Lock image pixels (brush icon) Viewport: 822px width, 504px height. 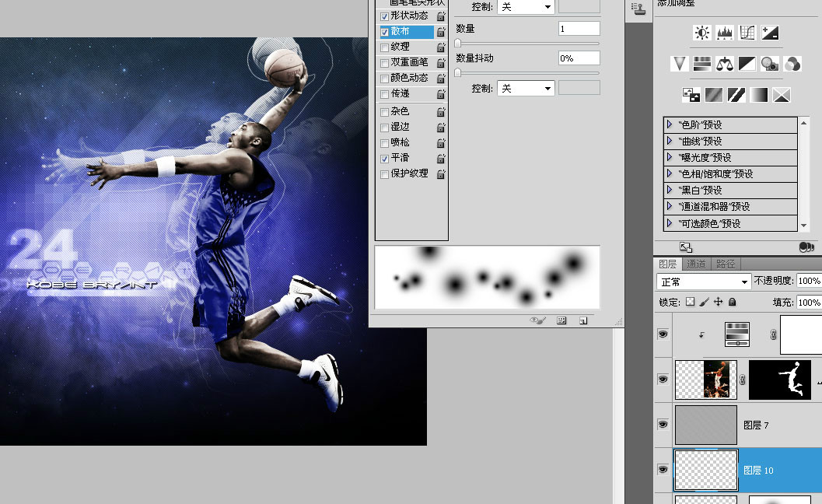[x=705, y=302]
